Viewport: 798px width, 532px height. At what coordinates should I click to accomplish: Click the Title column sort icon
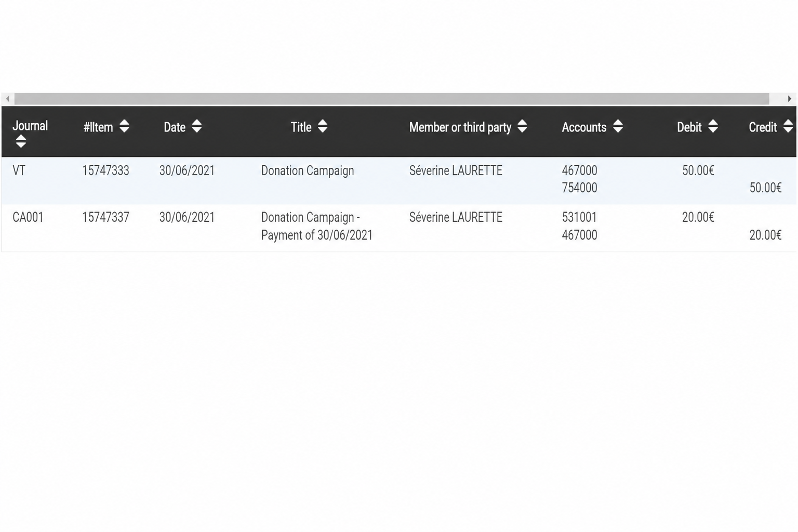(323, 126)
